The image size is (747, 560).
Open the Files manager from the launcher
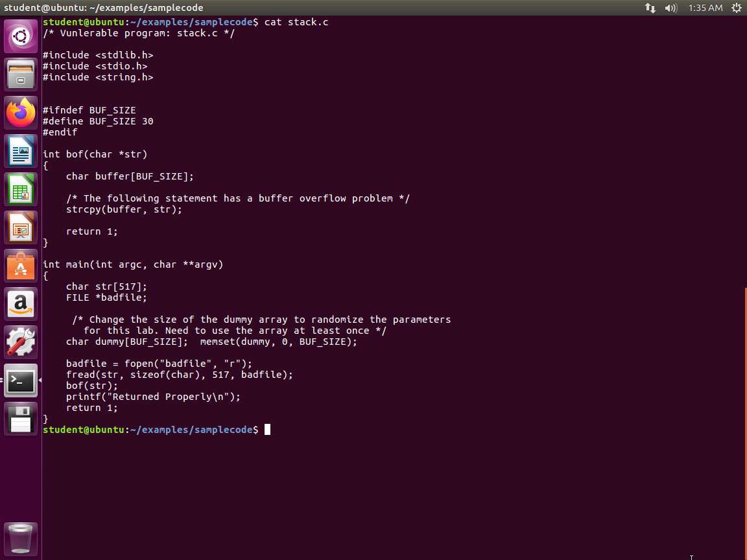[x=21, y=75]
